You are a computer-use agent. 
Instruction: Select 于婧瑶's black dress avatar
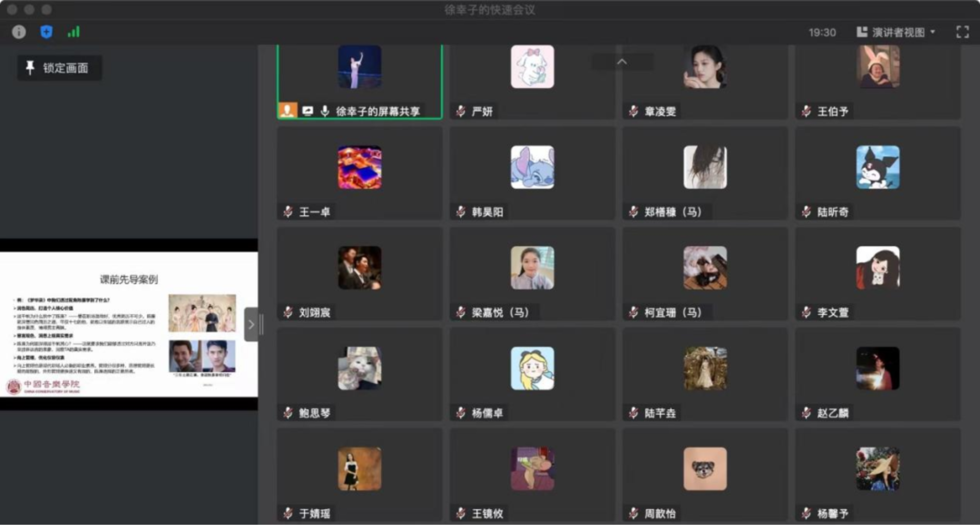359,469
